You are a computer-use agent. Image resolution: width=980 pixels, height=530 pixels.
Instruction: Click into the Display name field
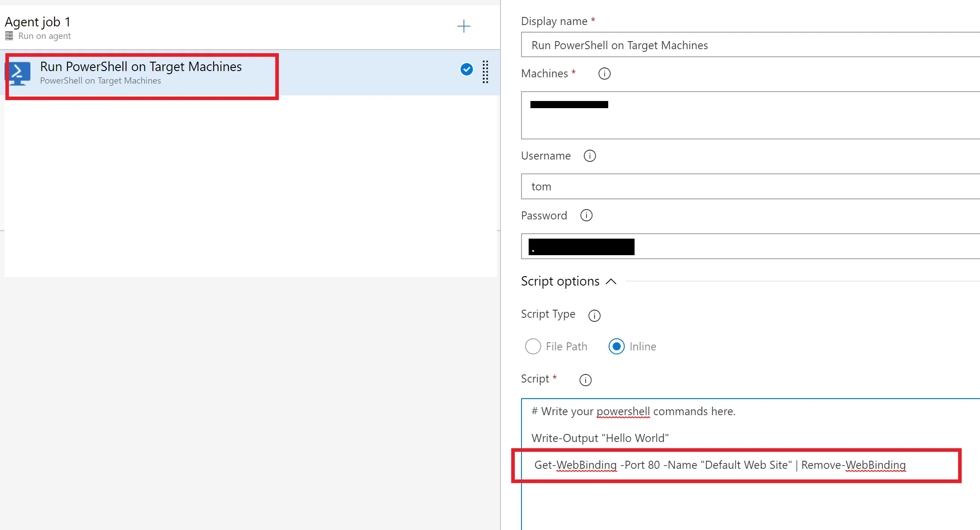746,45
